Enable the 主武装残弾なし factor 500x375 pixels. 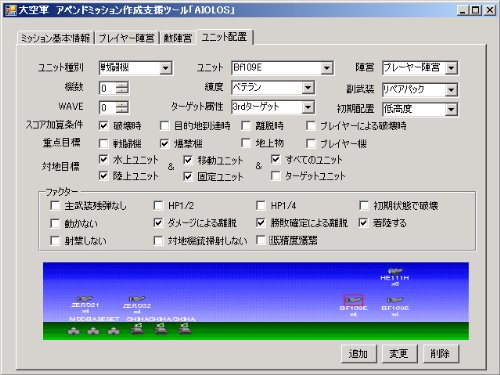pyautogui.click(x=55, y=205)
